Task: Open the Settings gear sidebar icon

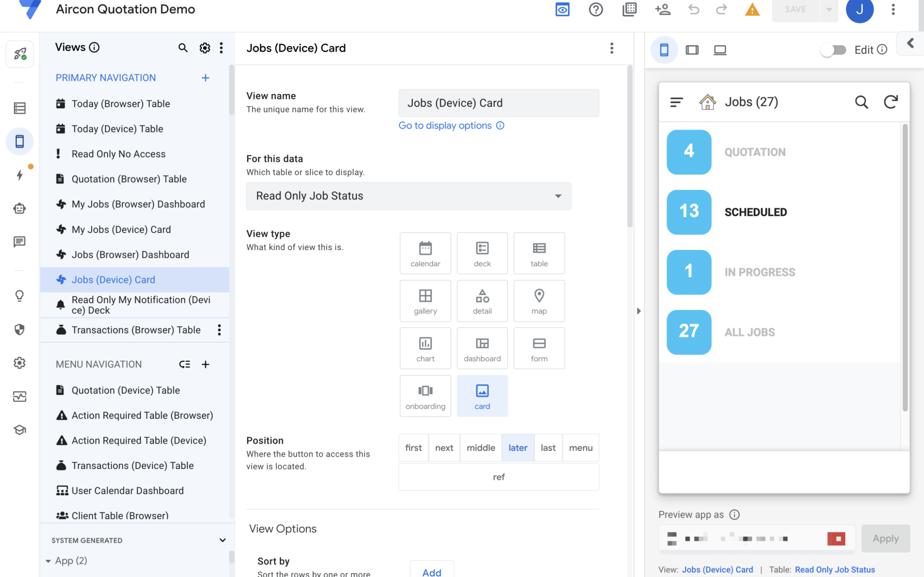Action: (x=20, y=362)
